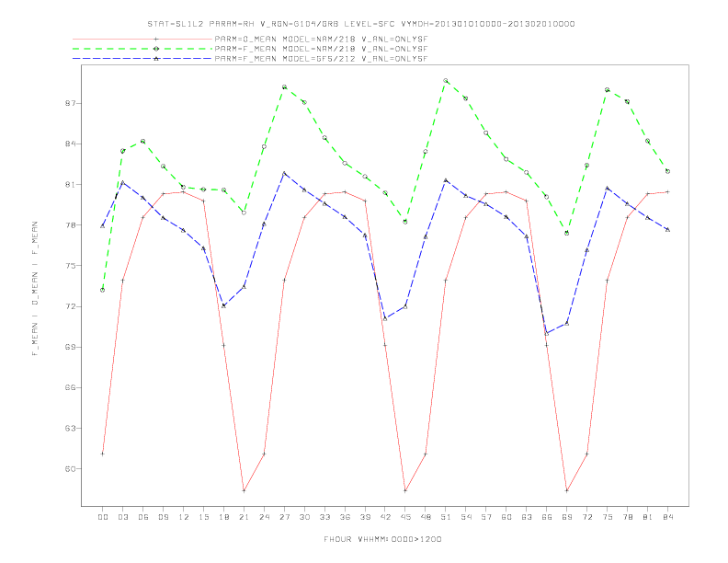Click the y-axis tick value 81

click(x=70, y=184)
